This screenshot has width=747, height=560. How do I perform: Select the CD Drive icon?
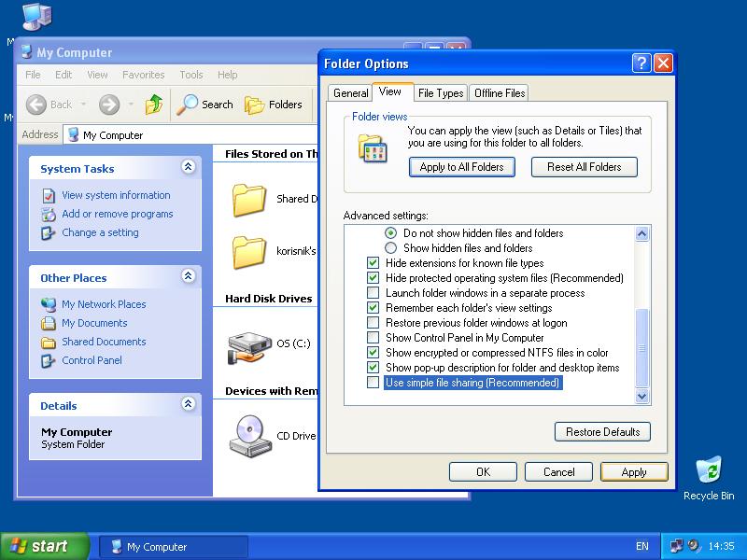(250, 436)
